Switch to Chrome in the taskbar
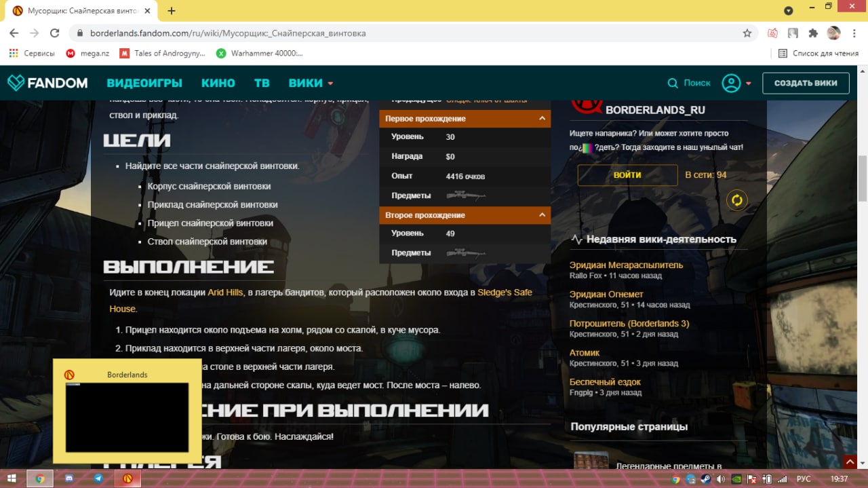The width and height of the screenshot is (868, 488). pos(40,478)
